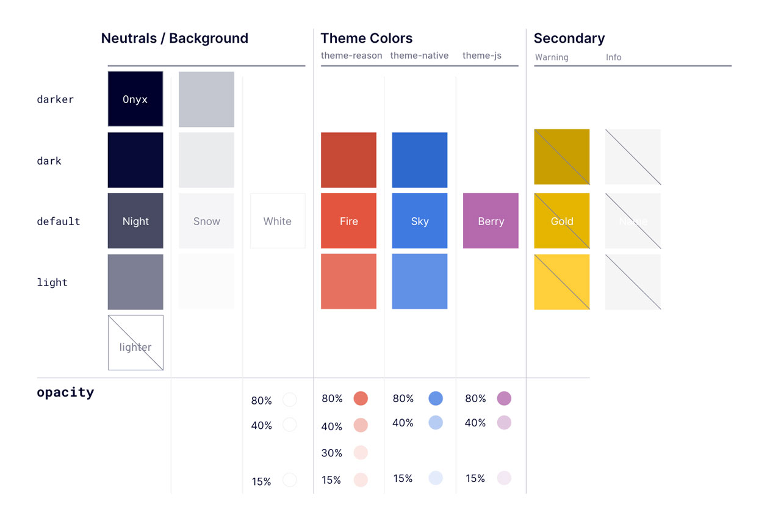Click the Fire 80% opacity circle
This screenshot has width=781, height=532.
[361, 398]
